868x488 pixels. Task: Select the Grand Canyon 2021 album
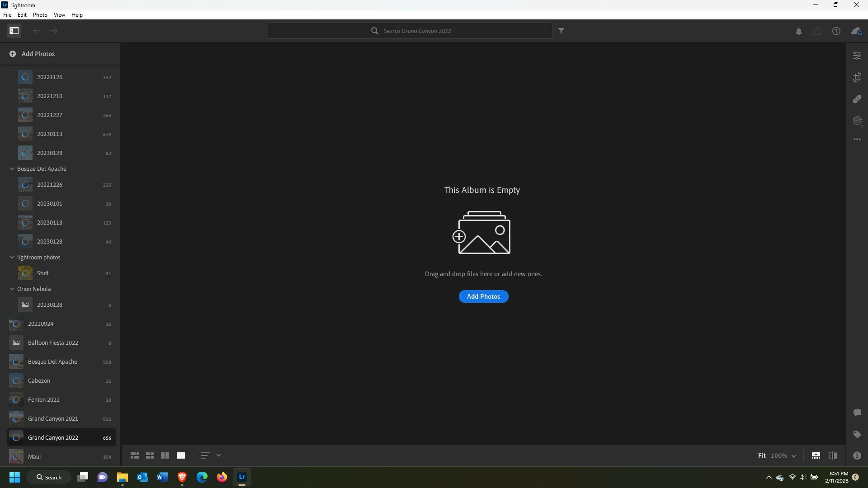(x=53, y=418)
